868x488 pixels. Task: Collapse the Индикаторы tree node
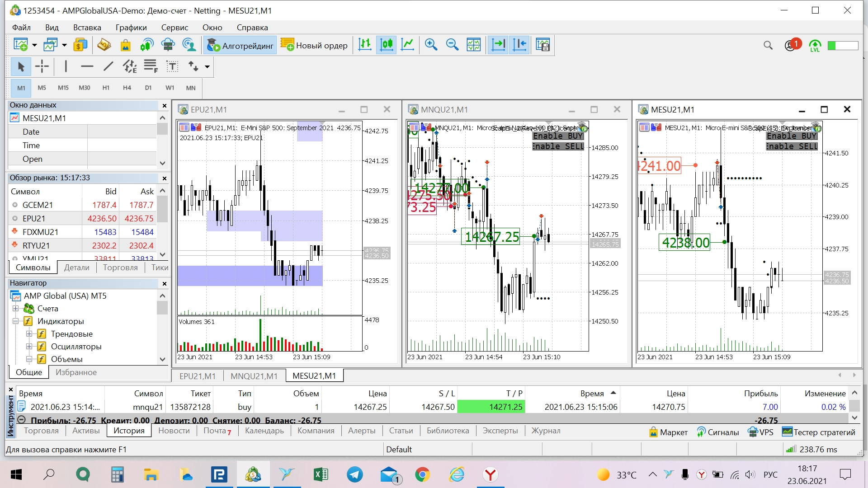[16, 321]
